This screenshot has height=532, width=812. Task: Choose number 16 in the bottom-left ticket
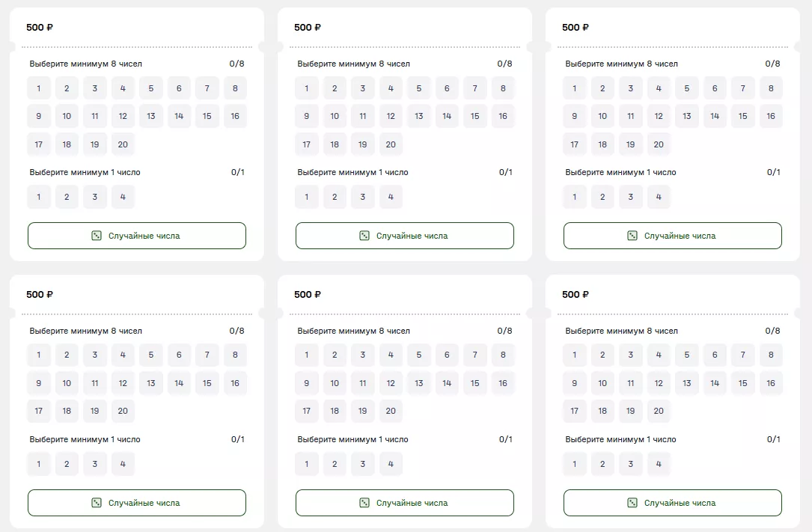point(235,383)
